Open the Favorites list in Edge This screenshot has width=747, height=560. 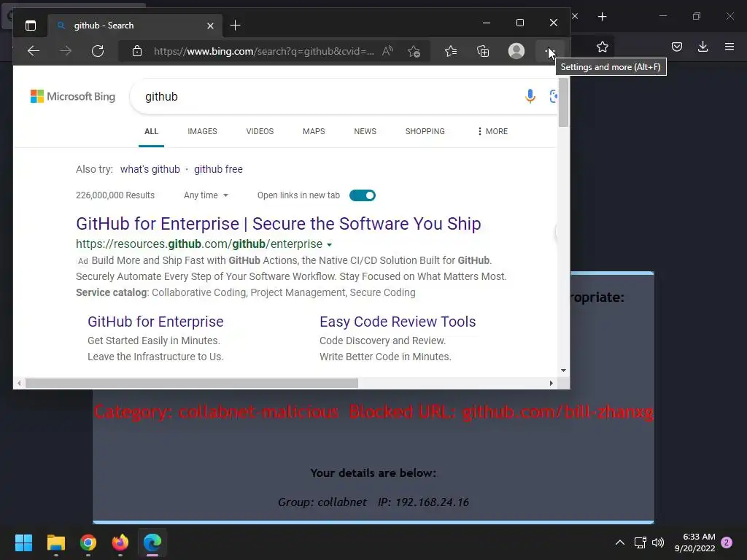[x=451, y=51]
